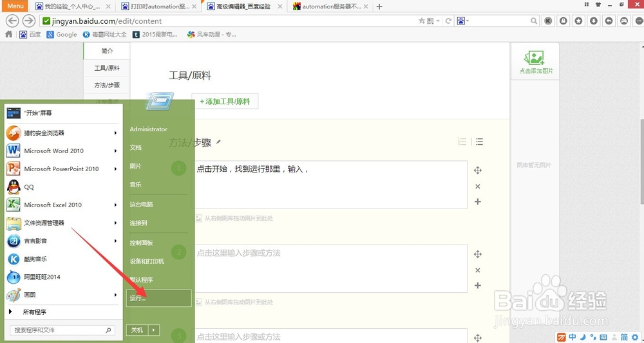
Task: Open the "开始"屏幕 entry
Action: click(62, 113)
